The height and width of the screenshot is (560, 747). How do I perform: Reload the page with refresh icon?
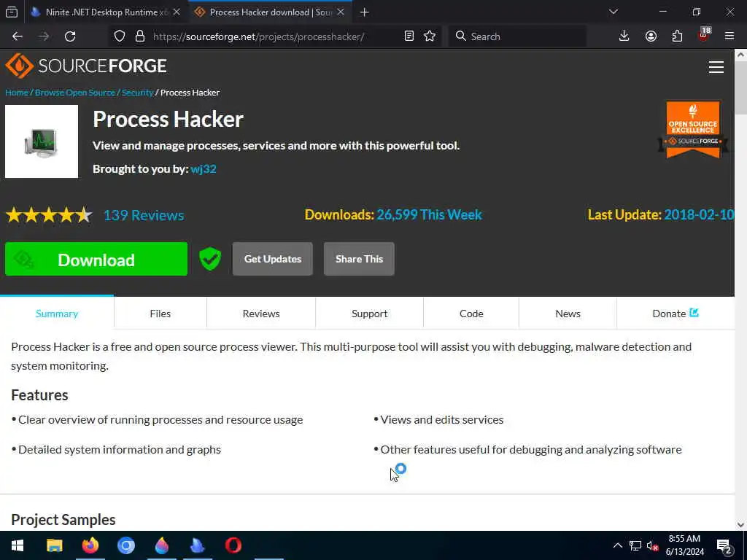tap(70, 36)
